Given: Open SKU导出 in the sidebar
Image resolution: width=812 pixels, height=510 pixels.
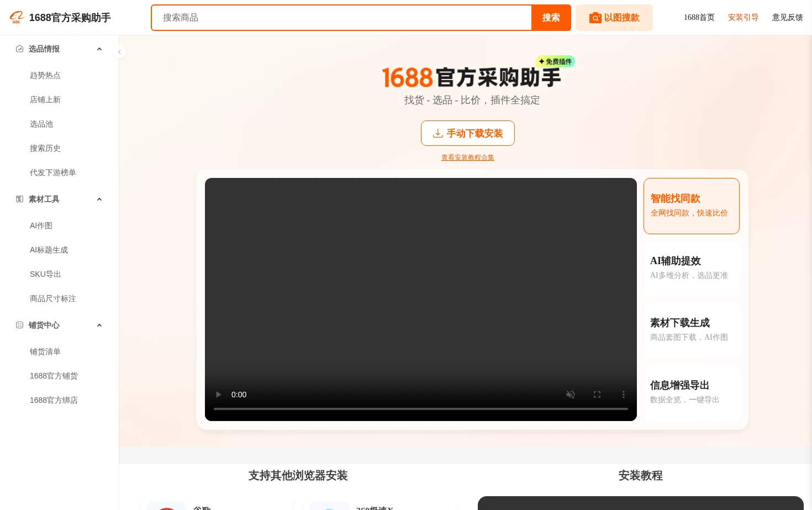Looking at the screenshot, I should pos(45,274).
